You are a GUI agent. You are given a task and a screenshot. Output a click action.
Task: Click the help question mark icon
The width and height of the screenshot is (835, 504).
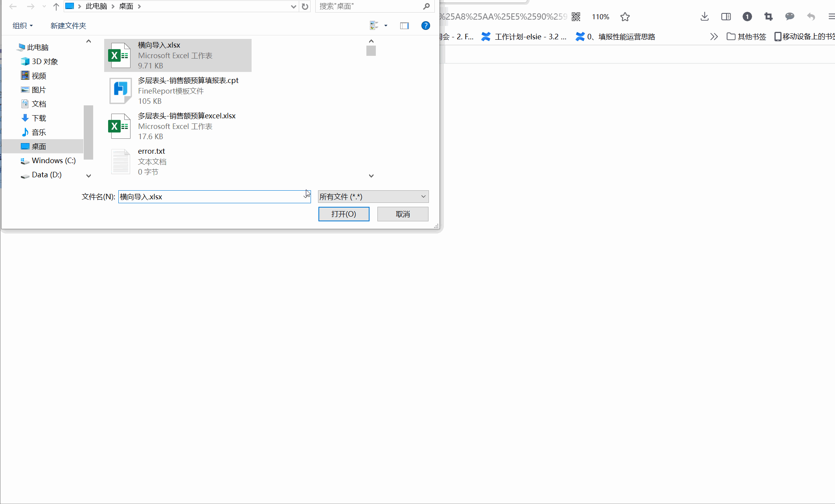[x=425, y=26]
